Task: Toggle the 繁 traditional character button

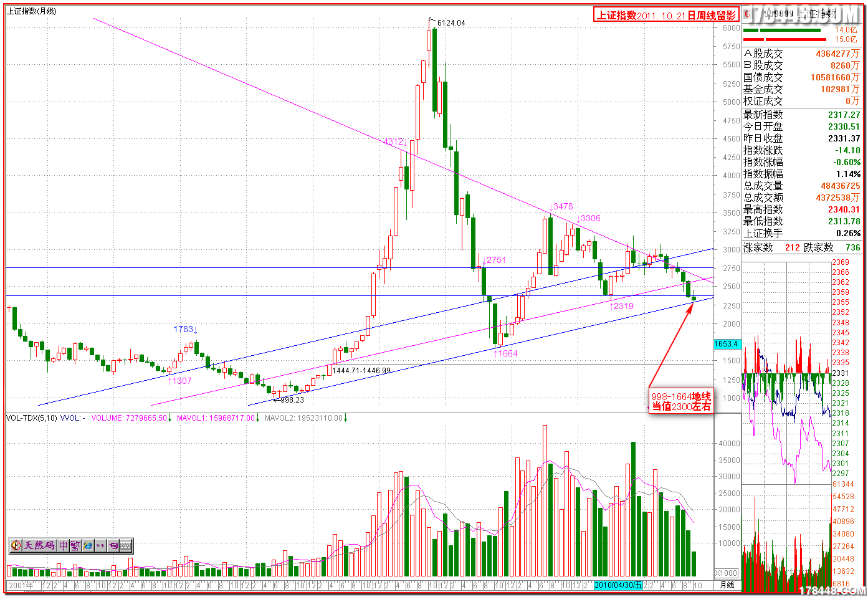Action: click(75, 546)
